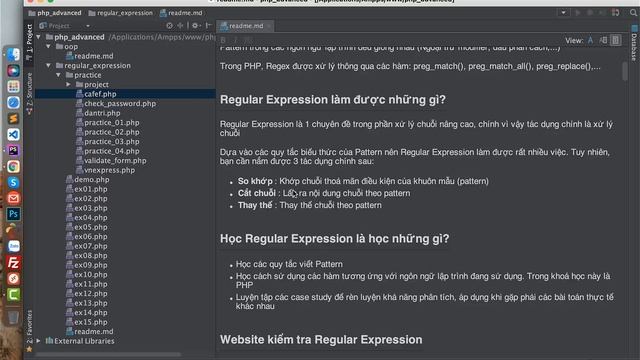640x360 pixels.
Task: Click heading 'Website kiểm tra Regular Expression'
Action: pos(321,340)
